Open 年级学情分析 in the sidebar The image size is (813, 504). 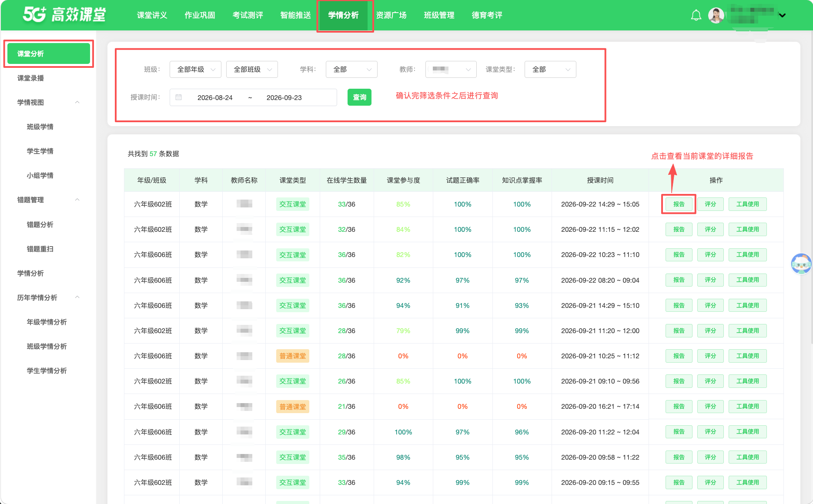[x=47, y=322]
